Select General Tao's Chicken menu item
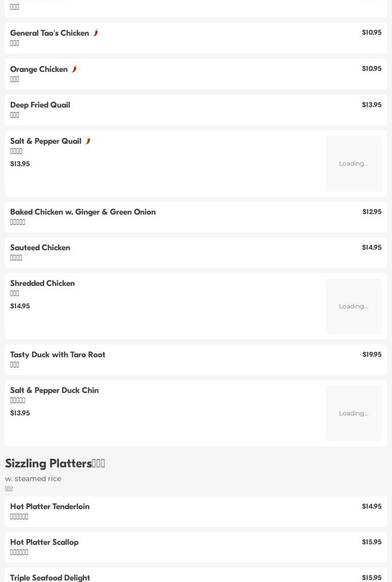 (x=49, y=33)
